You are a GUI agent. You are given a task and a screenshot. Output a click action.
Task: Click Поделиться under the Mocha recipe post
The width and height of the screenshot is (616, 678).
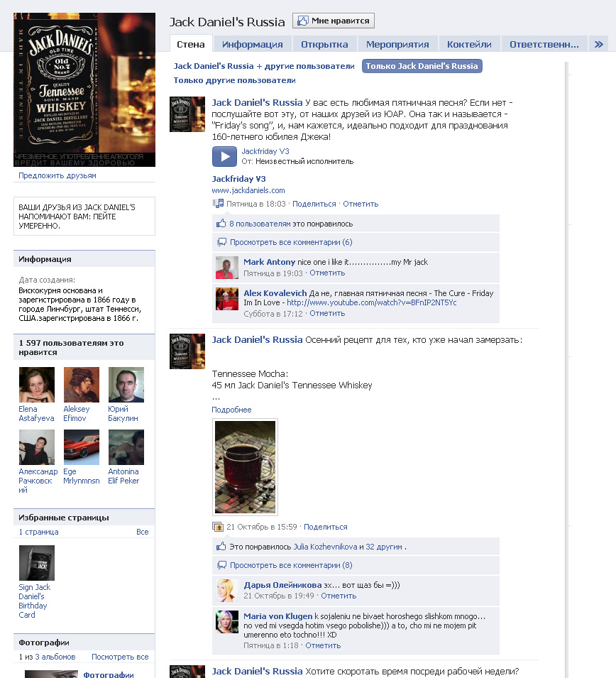[x=326, y=527]
